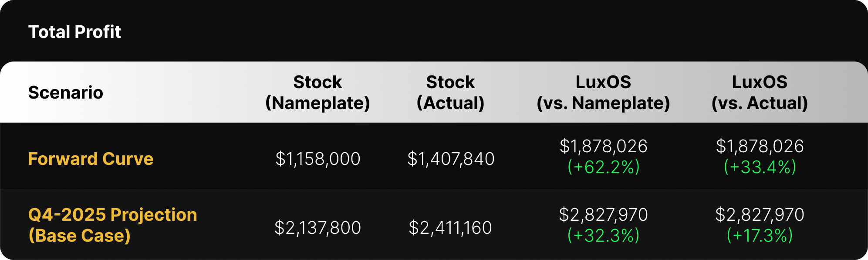Click the Q4-2025 Projection (Base Case) row label
The height and width of the screenshot is (260, 868).
[112, 225]
